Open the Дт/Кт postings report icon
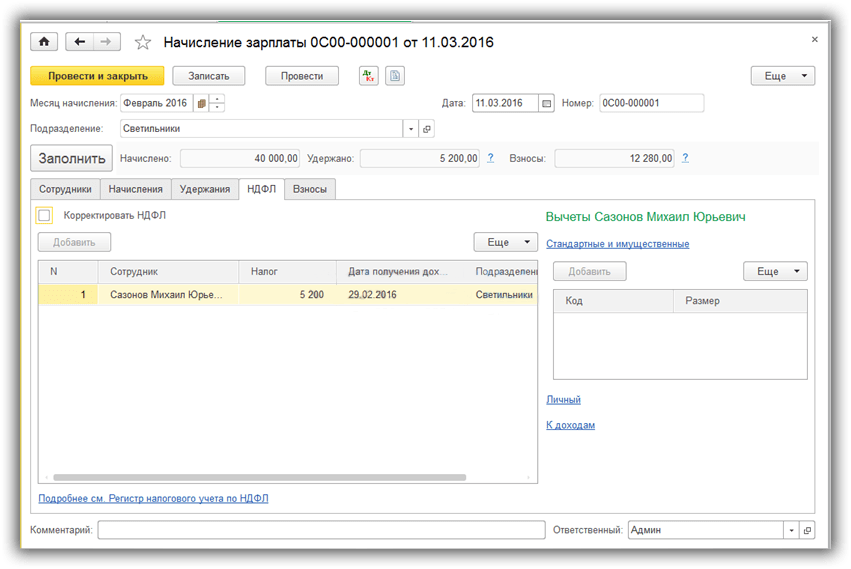851x569 pixels. 368,76
